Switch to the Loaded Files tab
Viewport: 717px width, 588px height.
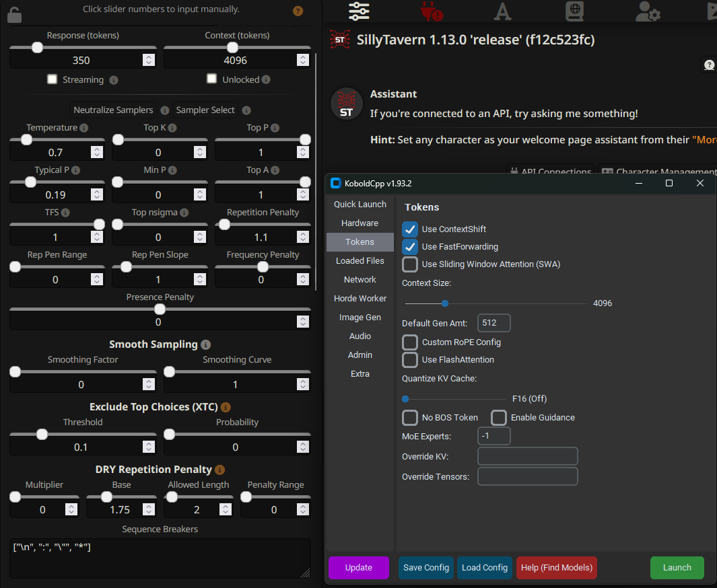(x=360, y=261)
